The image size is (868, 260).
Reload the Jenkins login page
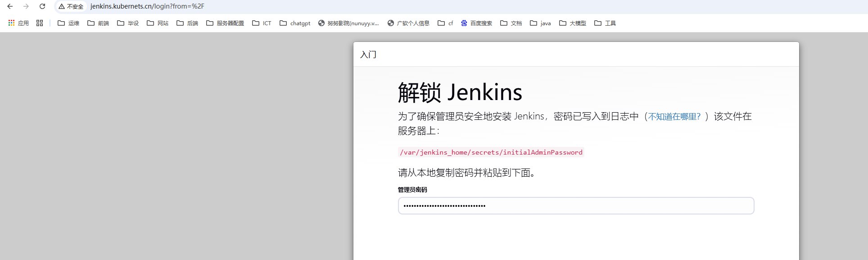pos(42,6)
